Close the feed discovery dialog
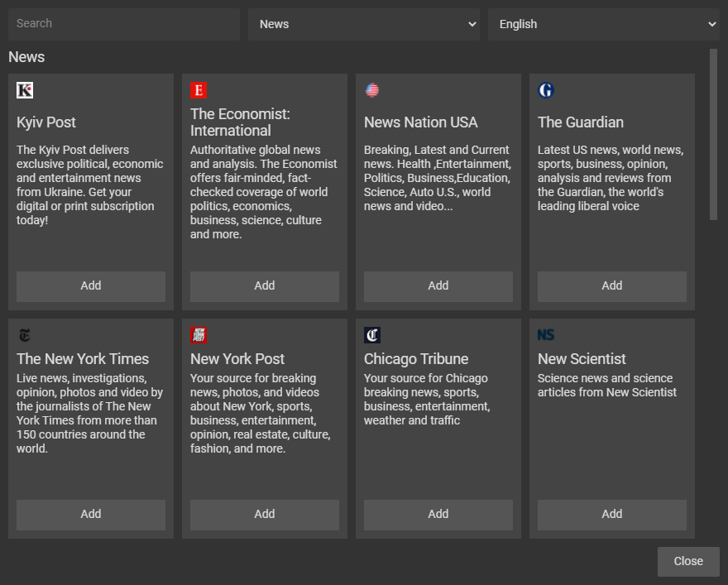Screen dimensions: 728x585 [x=688, y=561]
